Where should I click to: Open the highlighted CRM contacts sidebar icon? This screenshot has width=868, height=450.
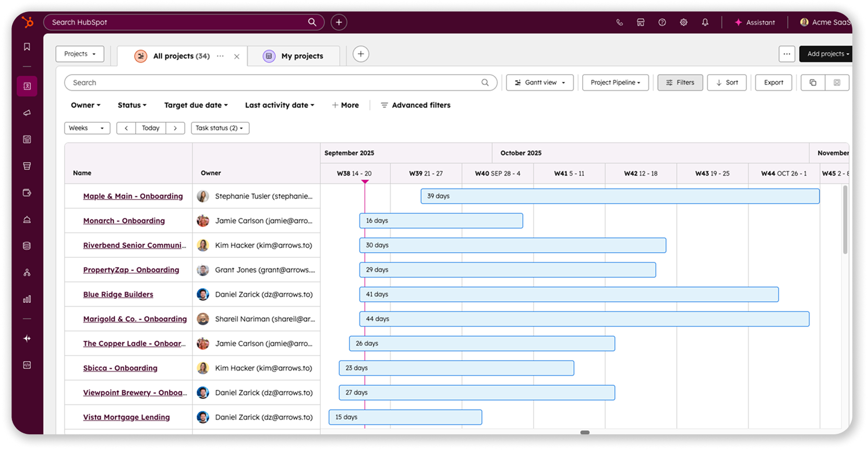(27, 86)
